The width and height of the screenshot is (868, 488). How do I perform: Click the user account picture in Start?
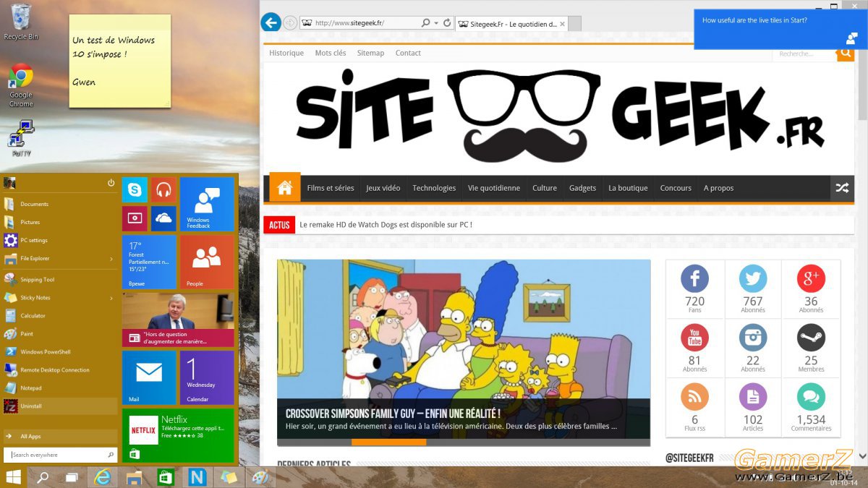click(9, 183)
